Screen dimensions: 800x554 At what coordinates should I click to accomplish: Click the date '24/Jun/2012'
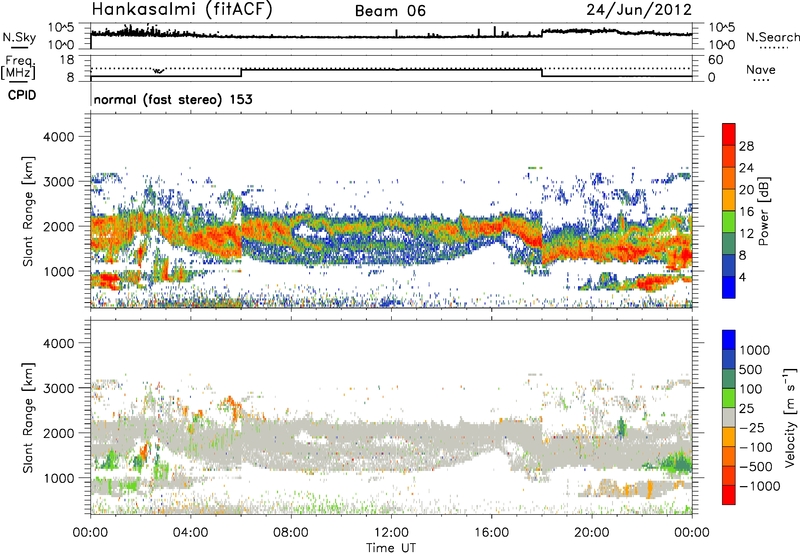(x=639, y=10)
